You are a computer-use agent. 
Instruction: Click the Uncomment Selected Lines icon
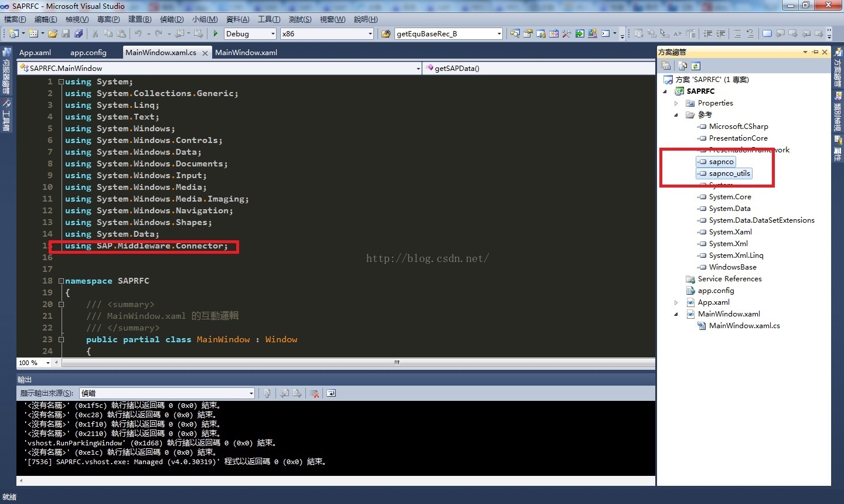click(750, 34)
